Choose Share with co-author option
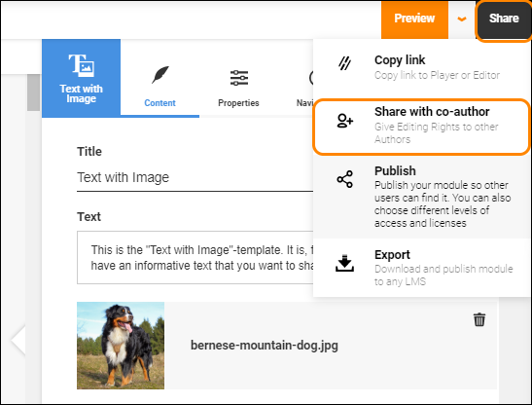Image resolution: width=532 pixels, height=405 pixels. coord(421,127)
